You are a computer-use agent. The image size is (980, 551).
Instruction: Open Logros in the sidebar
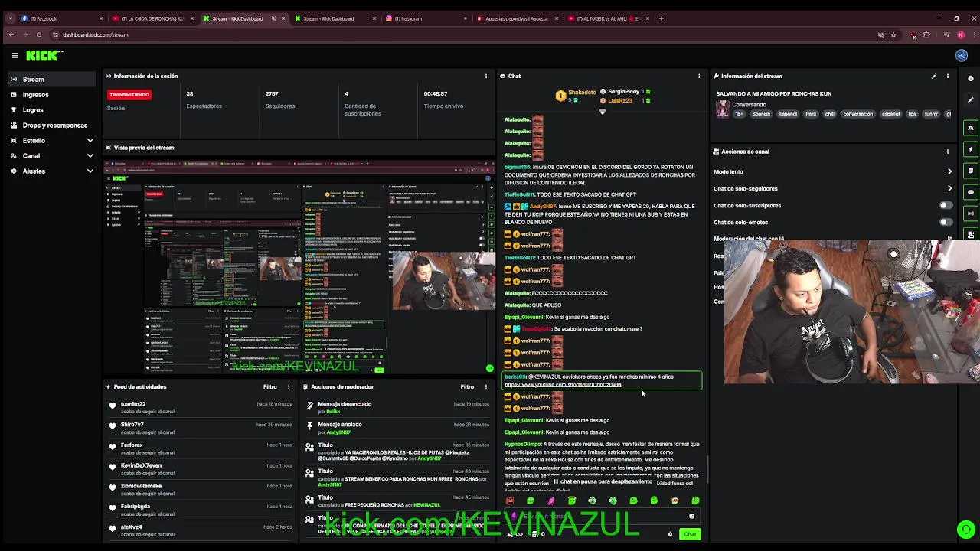click(52, 110)
